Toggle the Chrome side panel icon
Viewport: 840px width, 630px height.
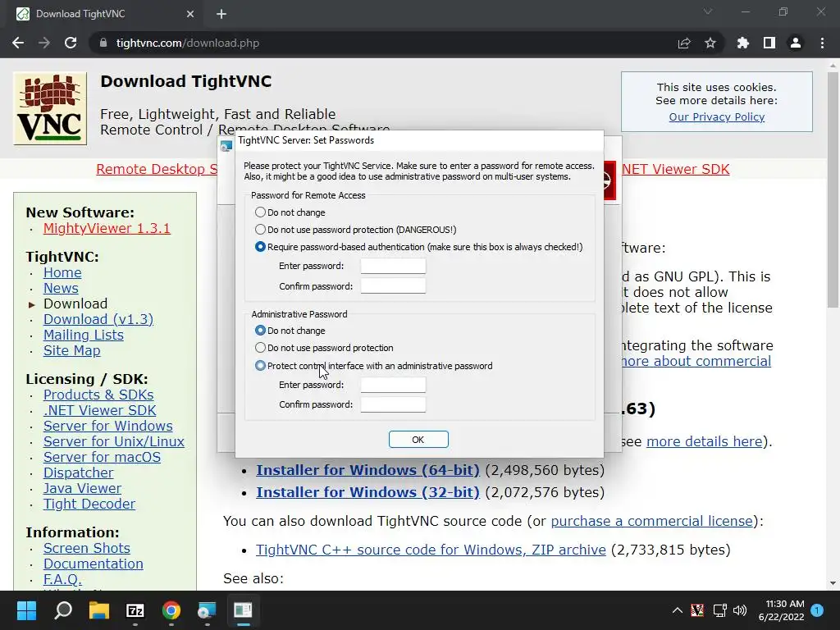pyautogui.click(x=769, y=43)
